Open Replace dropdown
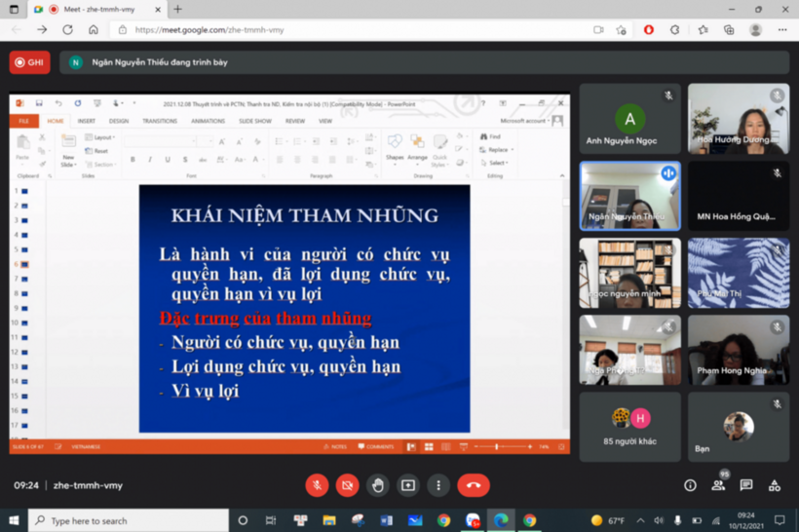The height and width of the screenshot is (532, 799). (x=496, y=150)
